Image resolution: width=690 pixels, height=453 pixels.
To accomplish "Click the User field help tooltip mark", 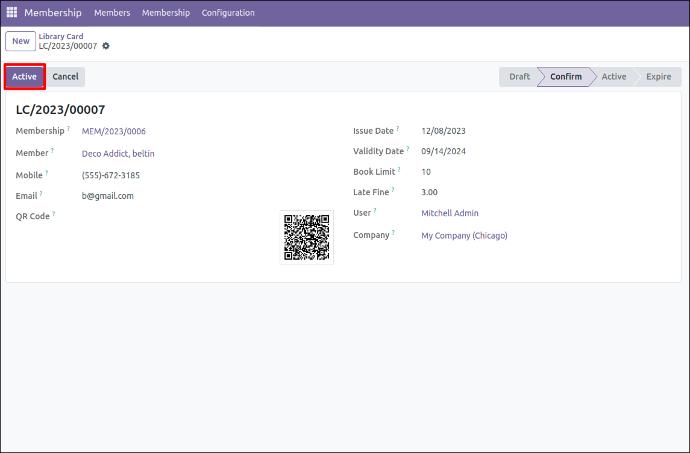I will tap(375, 210).
